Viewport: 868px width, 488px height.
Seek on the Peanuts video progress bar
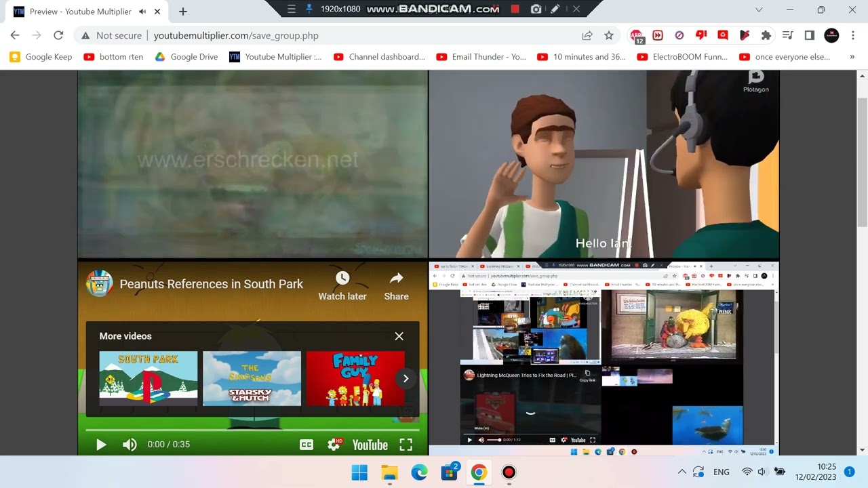coord(252,430)
